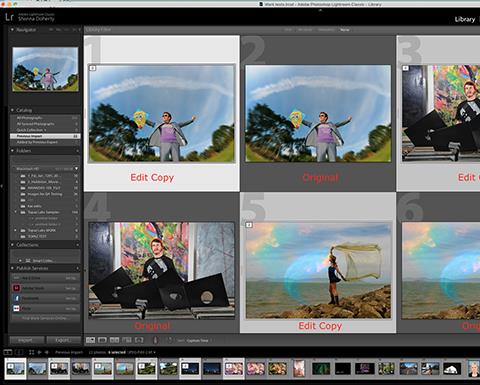Screen dimensions: 480x385
Task: Select the Painter spray can tool
Action: (x=155, y=340)
